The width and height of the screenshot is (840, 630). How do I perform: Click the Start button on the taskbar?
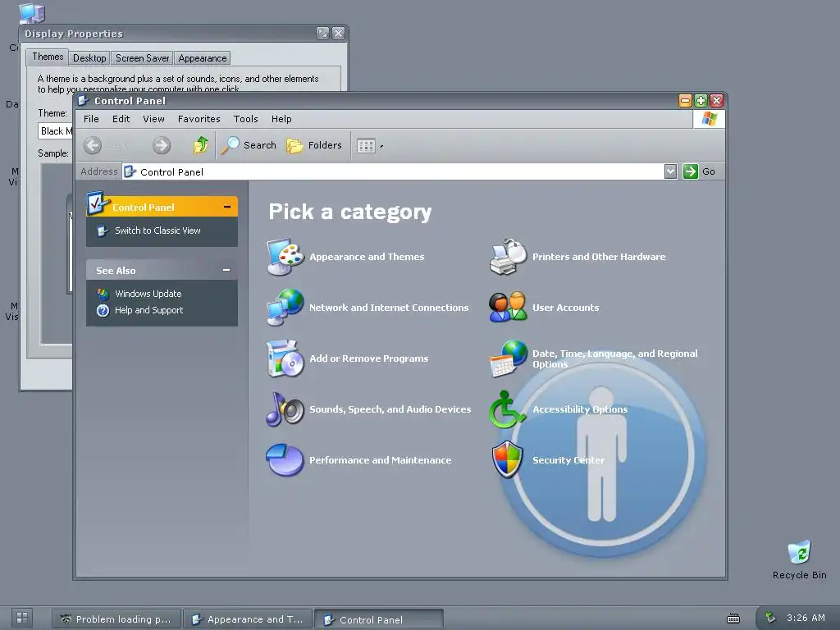[x=22, y=618]
